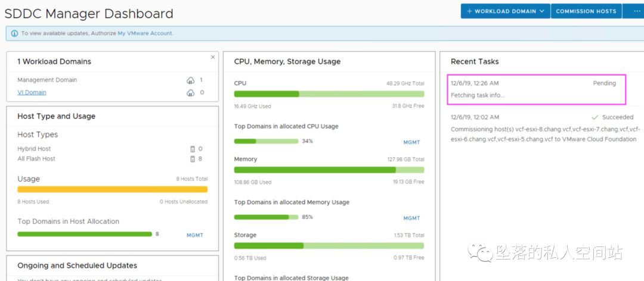Open MGMT under Top Domains in Host Allocation

(x=195, y=235)
